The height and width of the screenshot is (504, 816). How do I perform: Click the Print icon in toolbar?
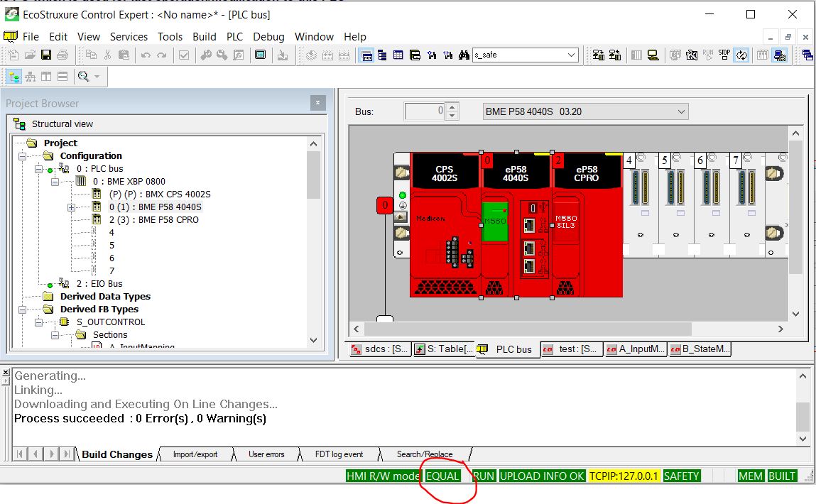coord(62,55)
